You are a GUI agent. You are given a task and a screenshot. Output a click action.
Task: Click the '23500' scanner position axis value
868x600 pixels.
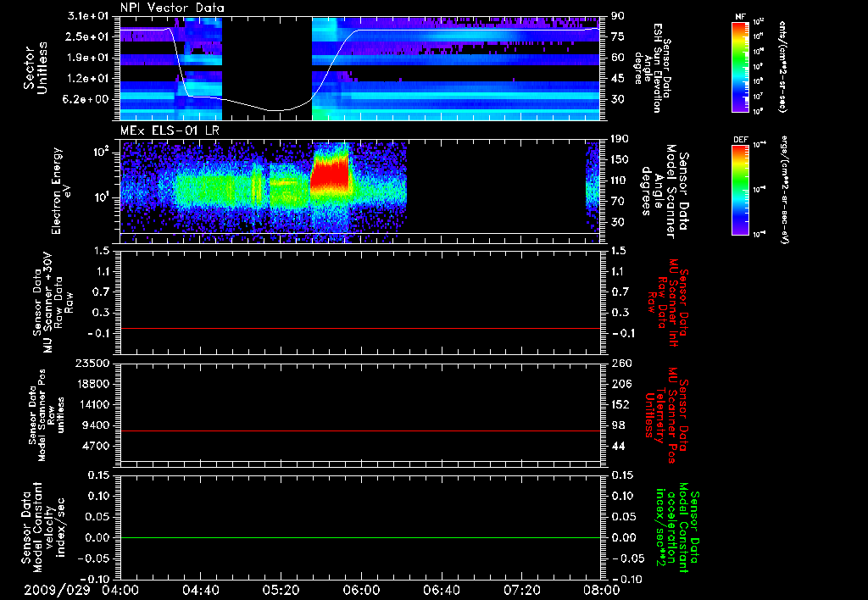92,363
